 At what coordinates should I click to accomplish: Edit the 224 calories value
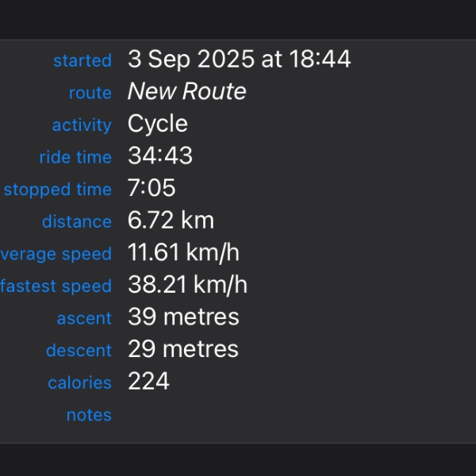[148, 381]
